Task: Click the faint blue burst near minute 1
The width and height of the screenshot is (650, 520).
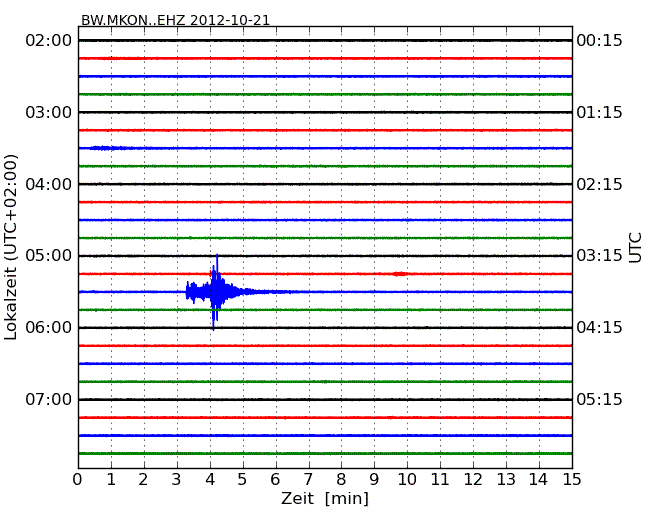Action: tap(108, 148)
